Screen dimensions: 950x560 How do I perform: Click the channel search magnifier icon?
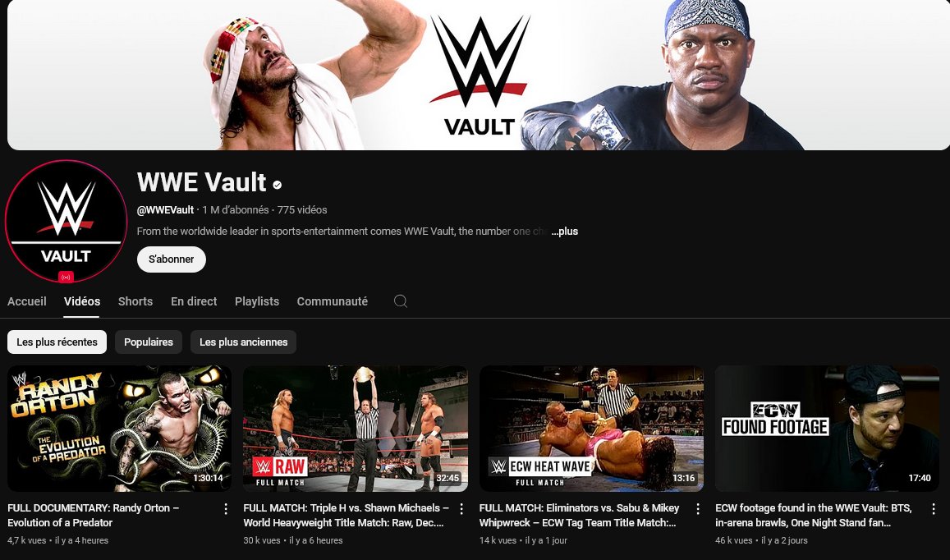[x=401, y=301]
